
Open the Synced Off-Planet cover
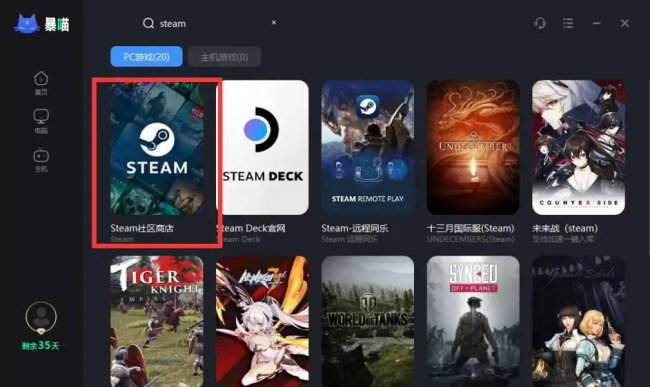point(473,322)
